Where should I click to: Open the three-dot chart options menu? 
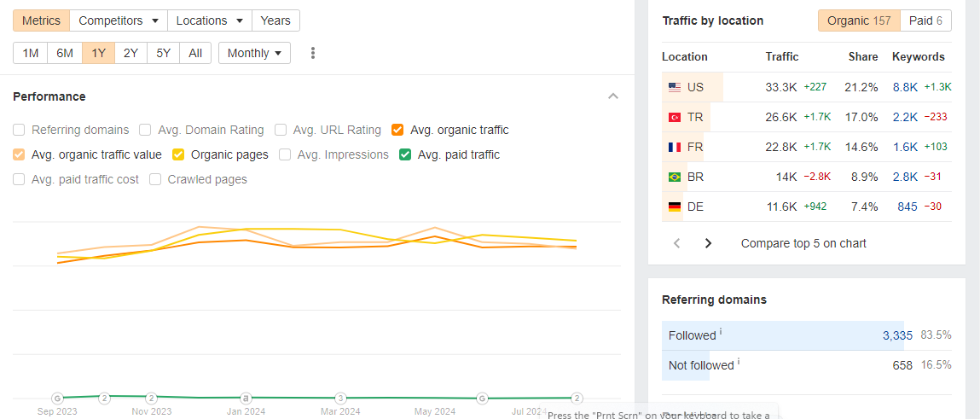313,53
